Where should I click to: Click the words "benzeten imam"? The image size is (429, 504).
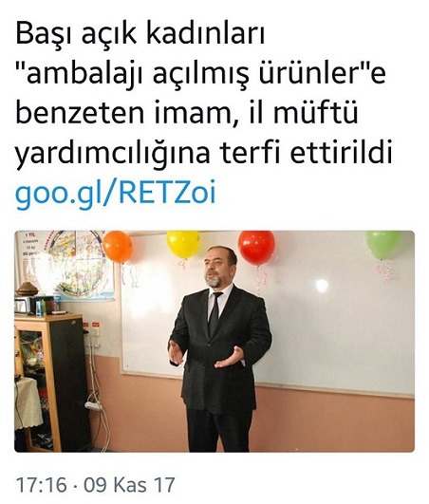click(123, 113)
